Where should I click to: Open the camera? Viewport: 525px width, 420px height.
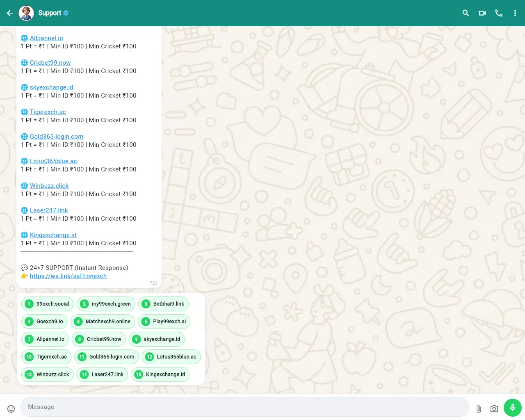494,409
